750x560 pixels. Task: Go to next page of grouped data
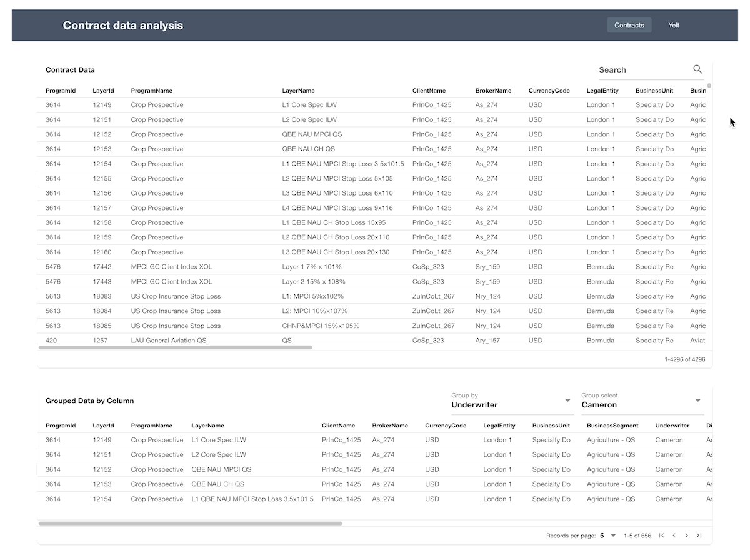point(687,536)
